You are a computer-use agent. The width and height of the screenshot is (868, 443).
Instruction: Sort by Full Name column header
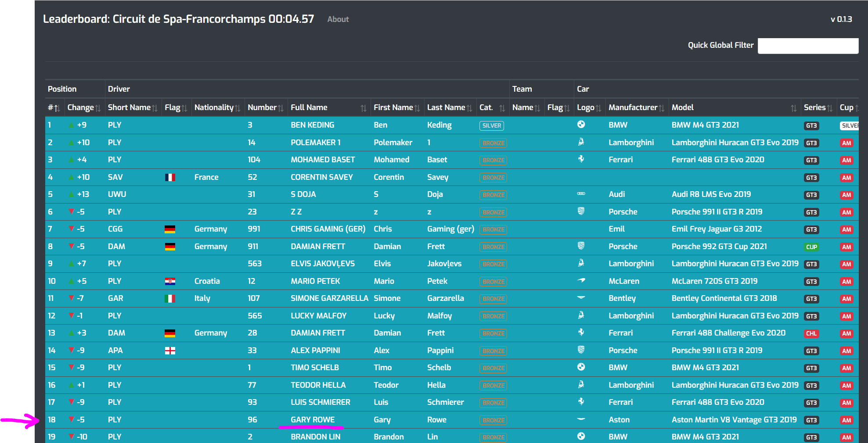tap(328, 107)
